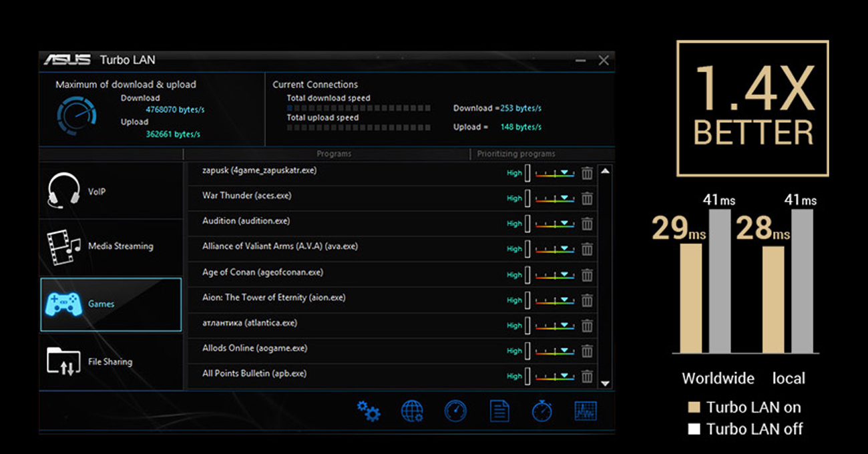
Task: Adjust priority slider for War Thunder
Action: tap(555, 198)
